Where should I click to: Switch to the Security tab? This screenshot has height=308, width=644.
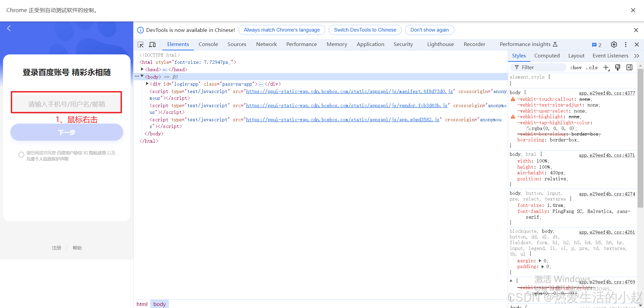pos(403,44)
